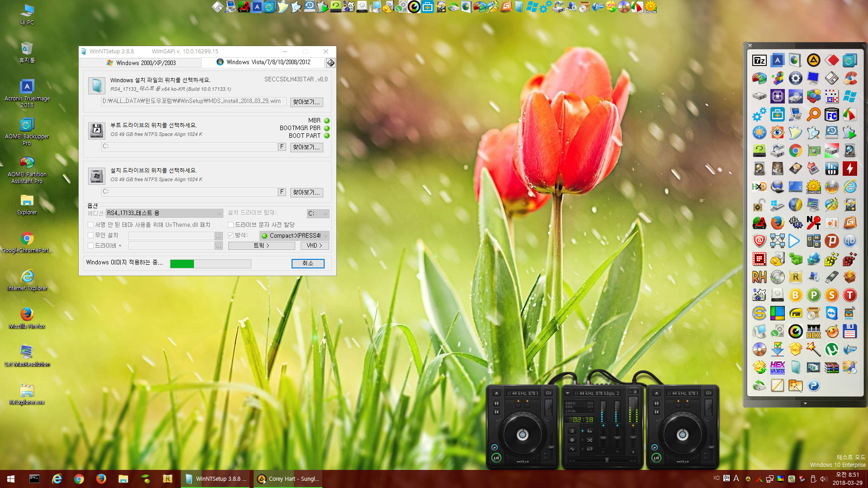Open uTorrent icon in launcher panel
Viewport: 868px width, 488px height.
(x=831, y=349)
